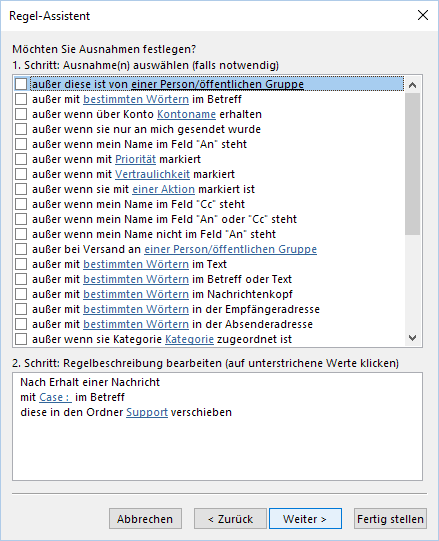439x541 pixels.
Task: Check exception 'außer diese ist von einer Person'
Action: [21, 84]
